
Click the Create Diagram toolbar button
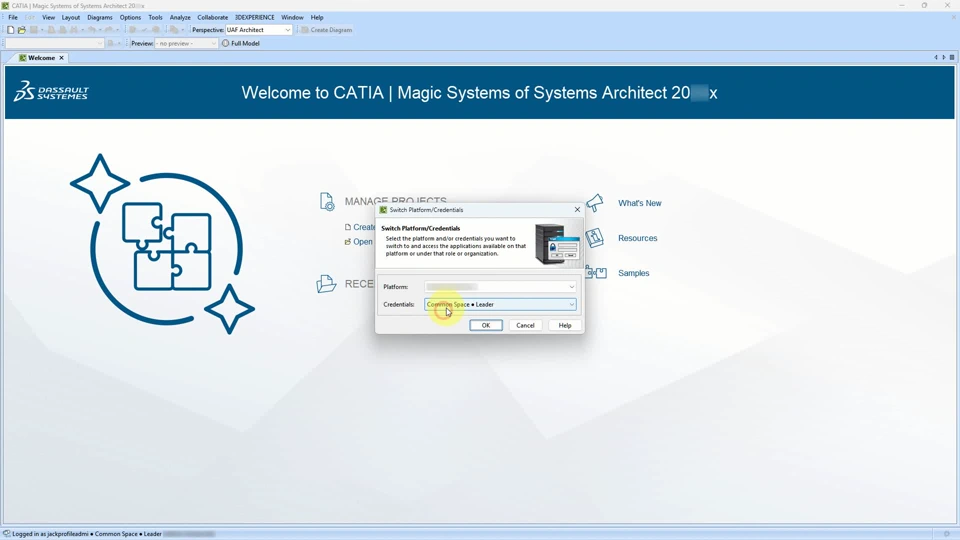tap(327, 30)
